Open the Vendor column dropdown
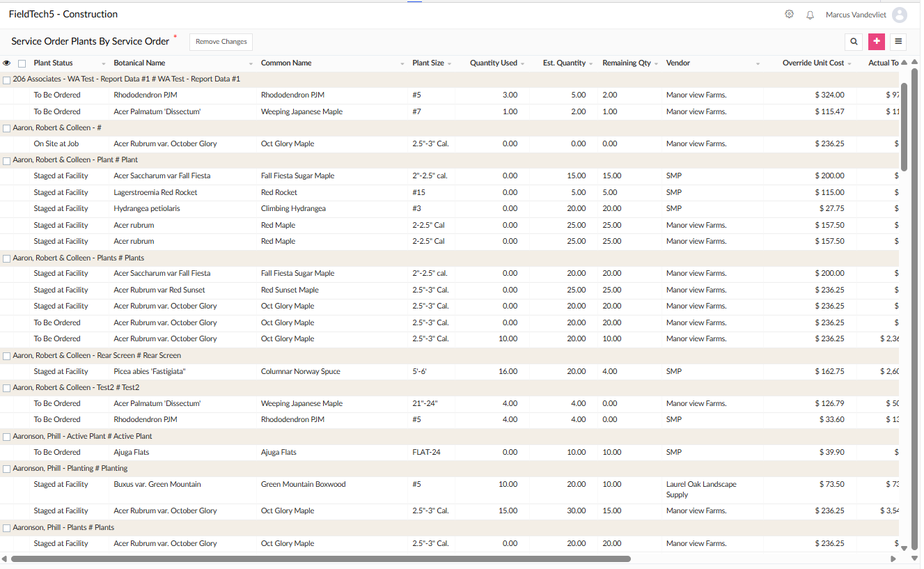This screenshot has height=569, width=924. 758,64
